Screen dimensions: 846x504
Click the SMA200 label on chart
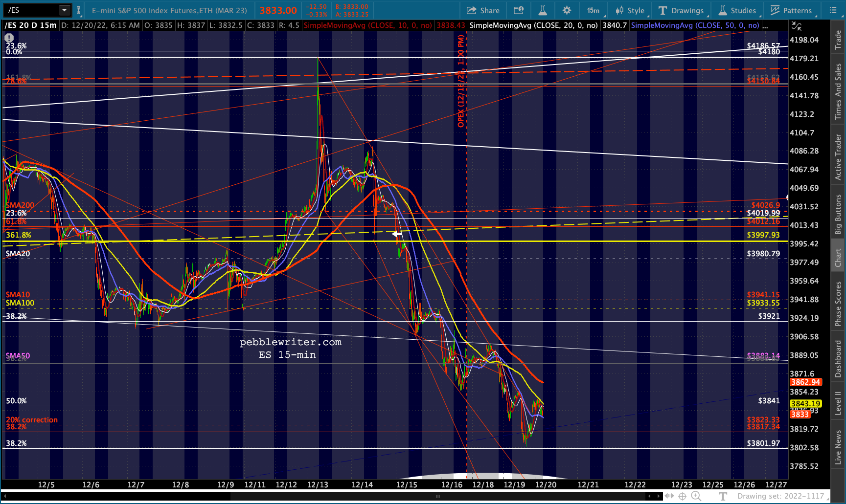coord(20,205)
